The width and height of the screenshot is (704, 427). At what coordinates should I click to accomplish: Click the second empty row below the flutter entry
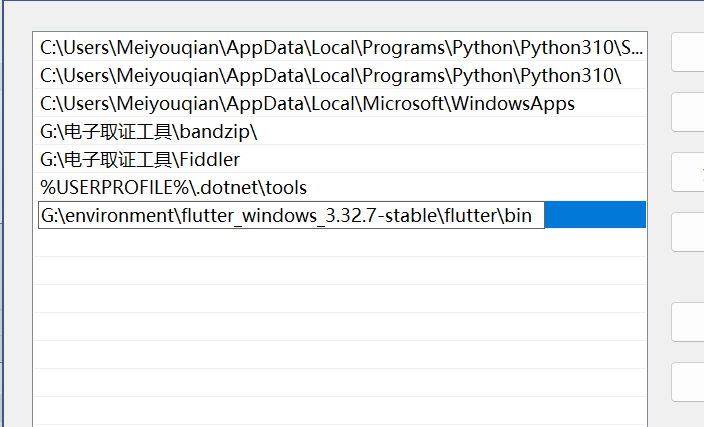click(x=340, y=271)
